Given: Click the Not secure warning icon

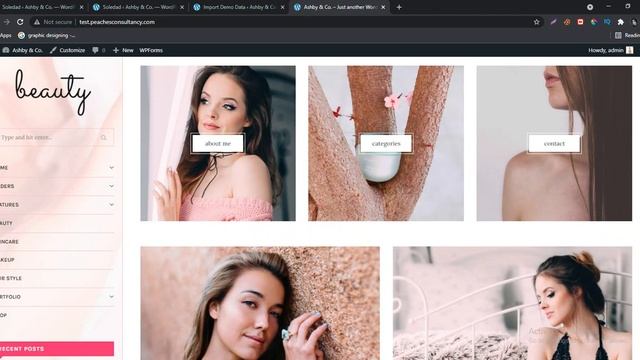Looking at the screenshot, I should (x=37, y=22).
